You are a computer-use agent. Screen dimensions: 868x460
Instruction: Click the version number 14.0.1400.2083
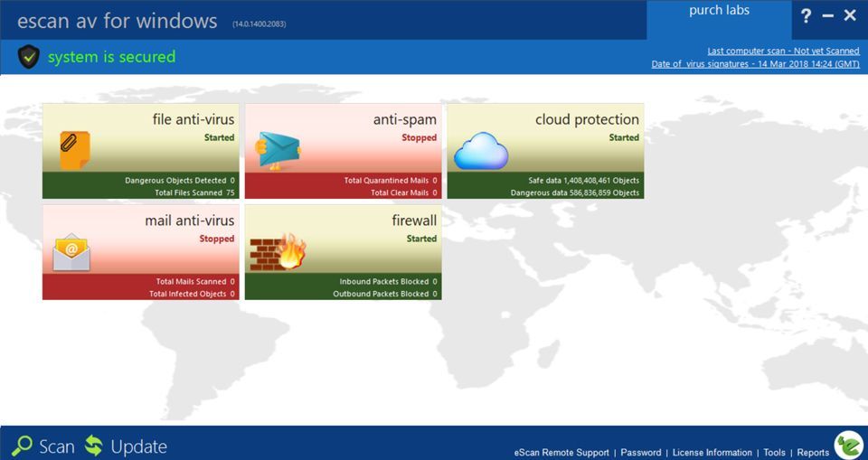pos(259,24)
